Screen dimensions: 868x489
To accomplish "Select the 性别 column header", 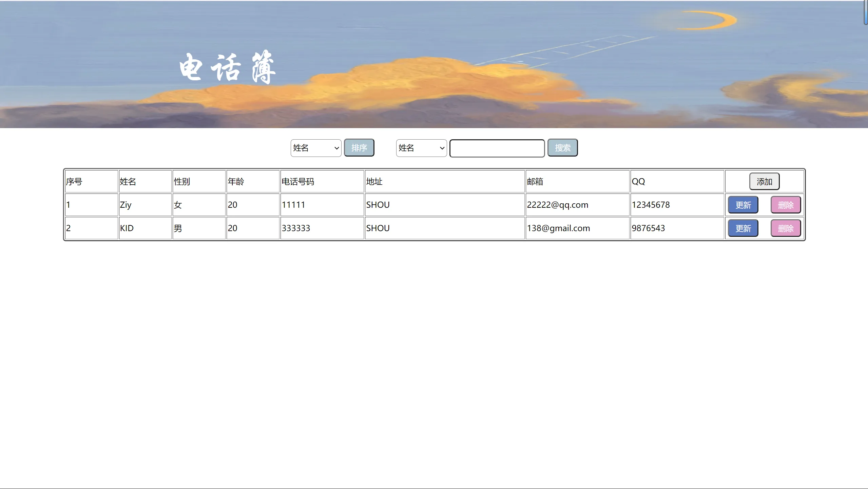I will coord(199,181).
